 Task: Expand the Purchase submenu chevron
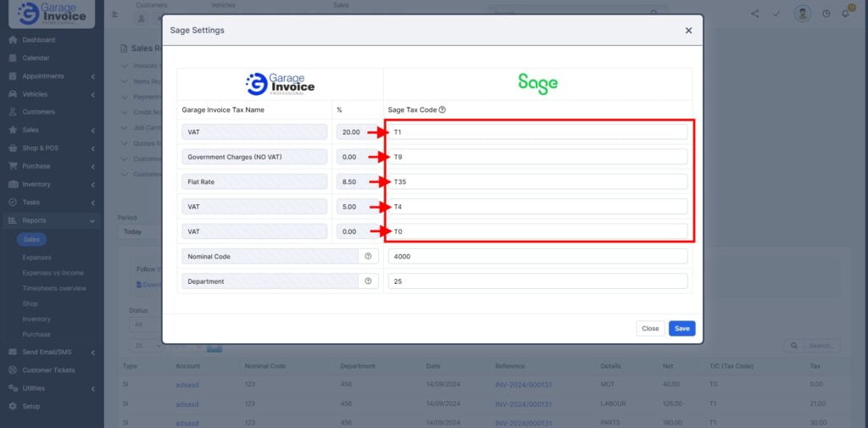pyautogui.click(x=93, y=167)
